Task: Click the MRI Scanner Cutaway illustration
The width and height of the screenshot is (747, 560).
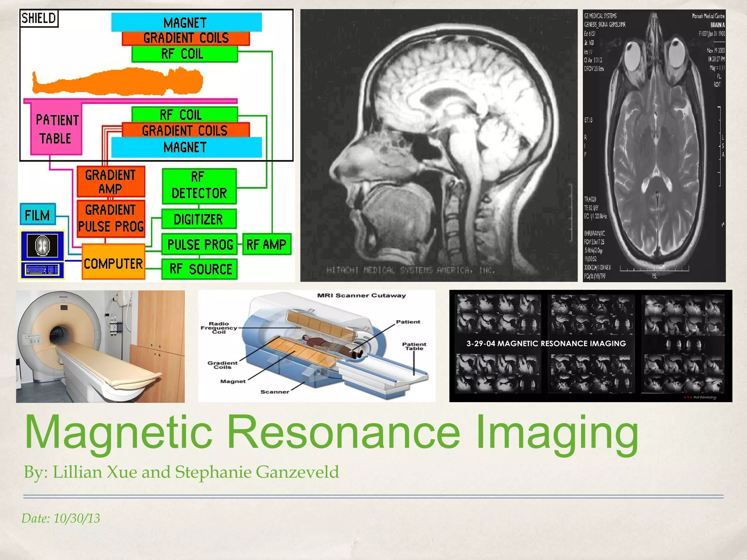Action: pos(316,346)
